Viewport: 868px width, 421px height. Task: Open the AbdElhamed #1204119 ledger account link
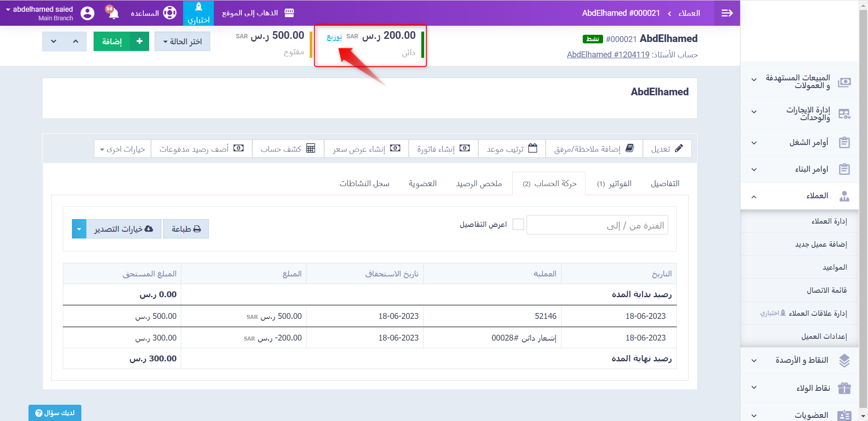pos(608,55)
